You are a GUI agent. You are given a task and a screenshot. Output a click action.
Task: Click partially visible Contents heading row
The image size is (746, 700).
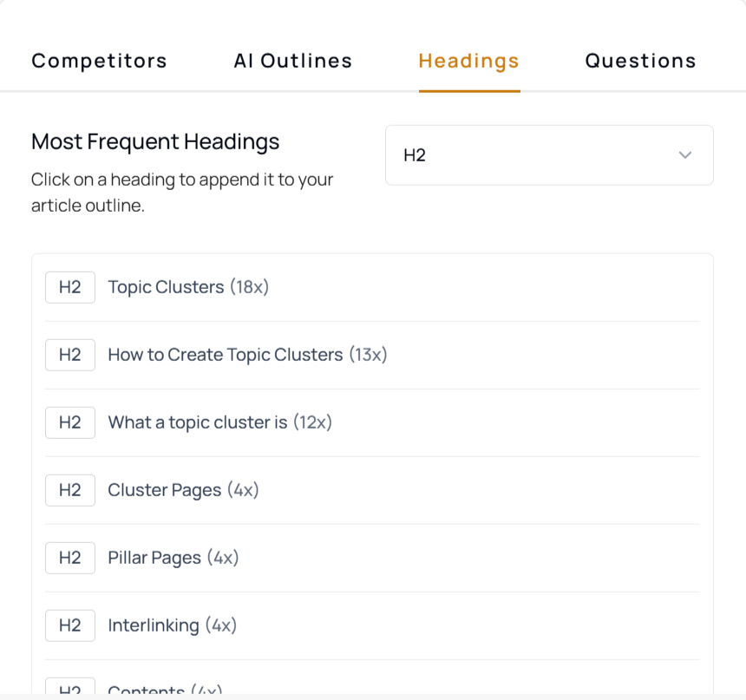click(x=165, y=689)
